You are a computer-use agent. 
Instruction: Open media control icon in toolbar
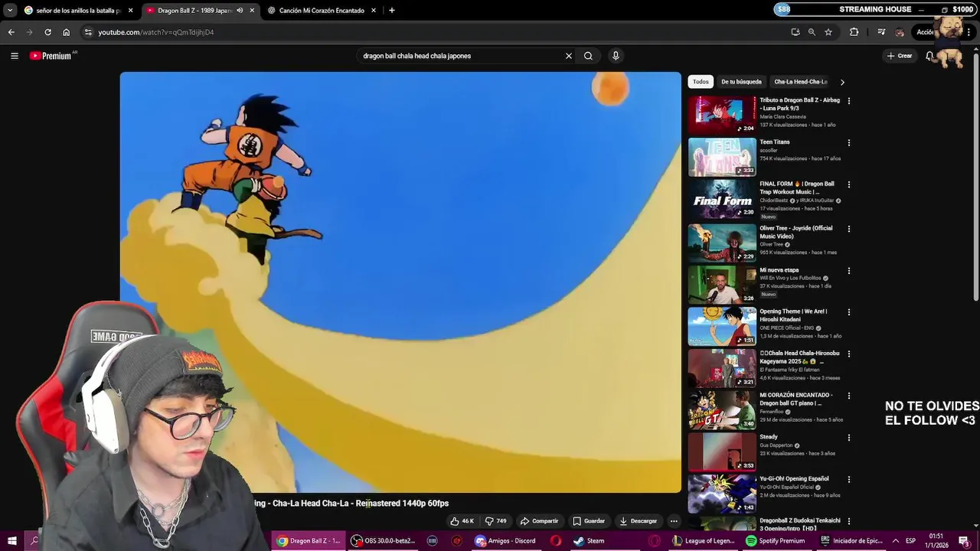[881, 32]
